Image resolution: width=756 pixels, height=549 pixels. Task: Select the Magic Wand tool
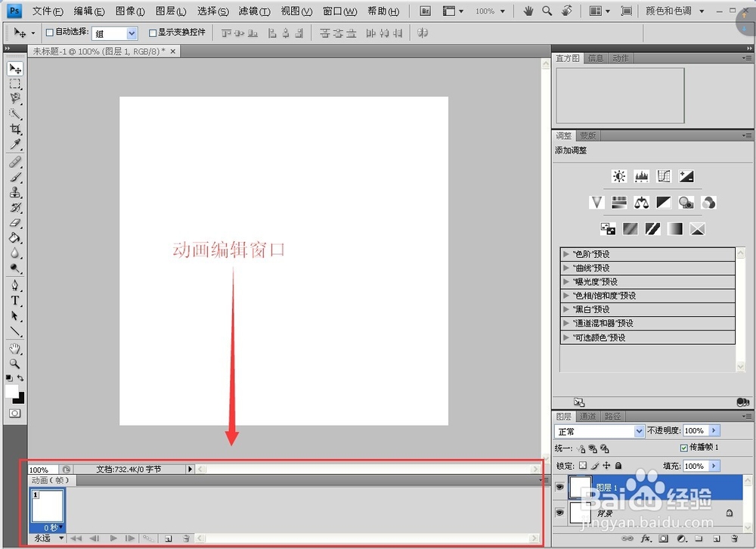pos(15,114)
